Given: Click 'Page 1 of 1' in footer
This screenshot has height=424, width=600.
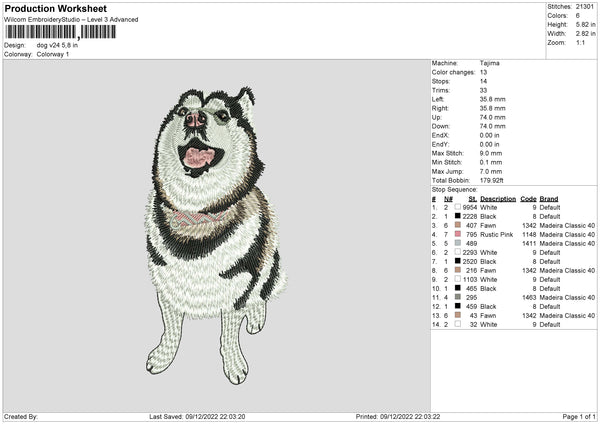Looking at the screenshot, I should tap(579, 416).
